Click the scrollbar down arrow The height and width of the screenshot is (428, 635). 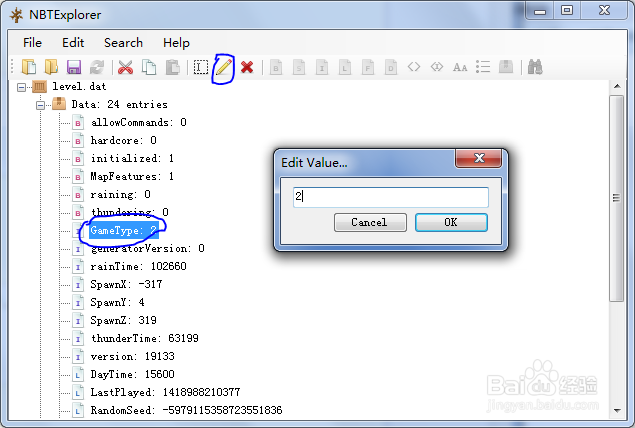[617, 411]
